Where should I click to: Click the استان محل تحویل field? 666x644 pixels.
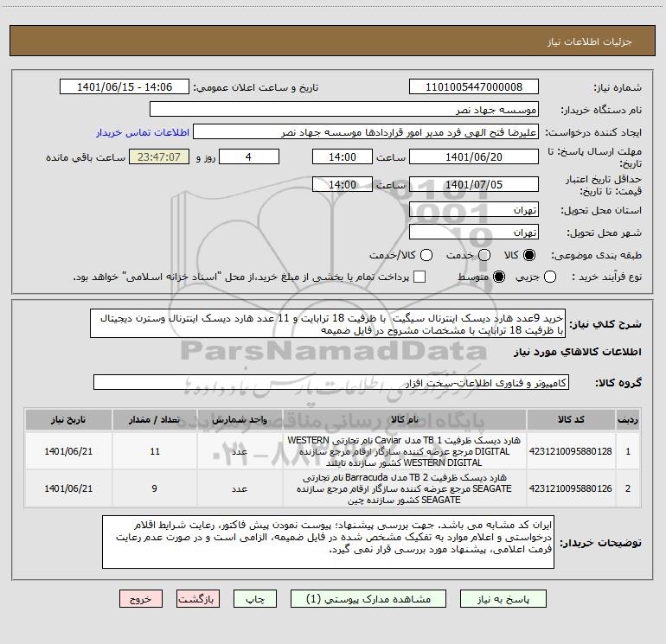coord(474,210)
